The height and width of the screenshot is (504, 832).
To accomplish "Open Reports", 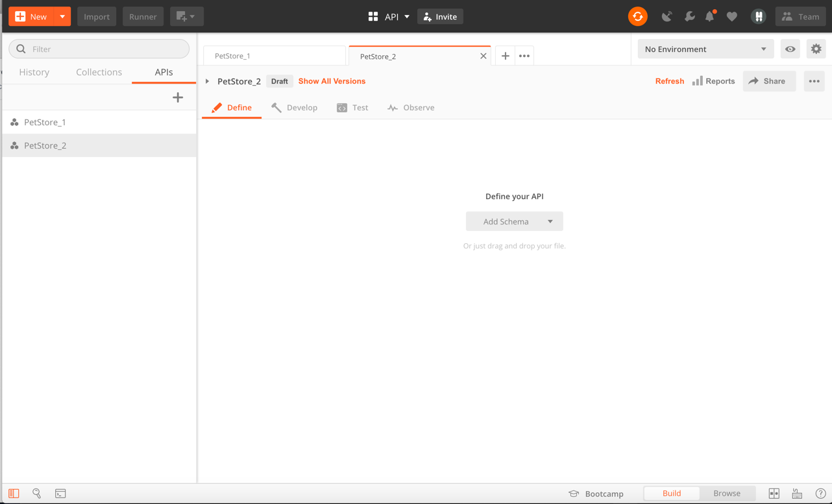I will (x=713, y=81).
